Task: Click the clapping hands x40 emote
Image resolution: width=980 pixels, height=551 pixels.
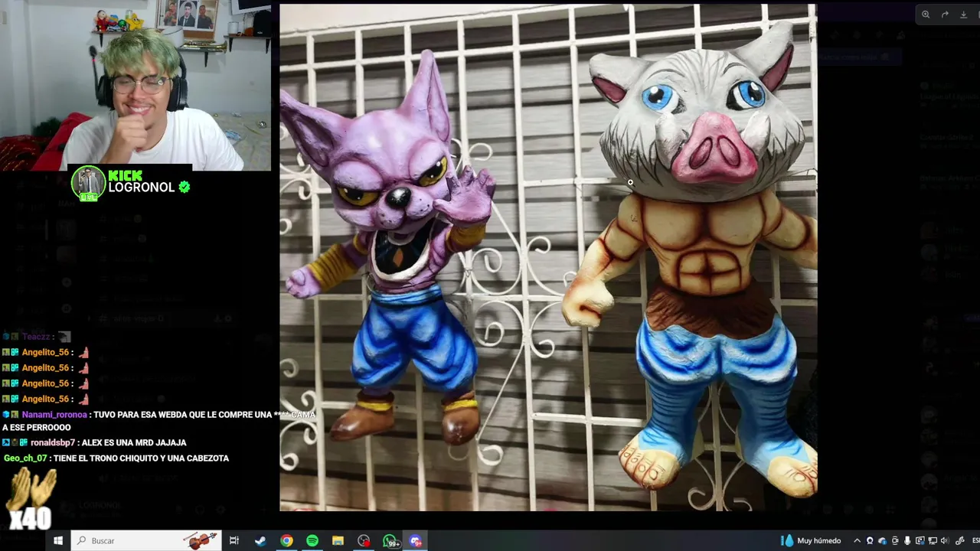Action: (31, 499)
